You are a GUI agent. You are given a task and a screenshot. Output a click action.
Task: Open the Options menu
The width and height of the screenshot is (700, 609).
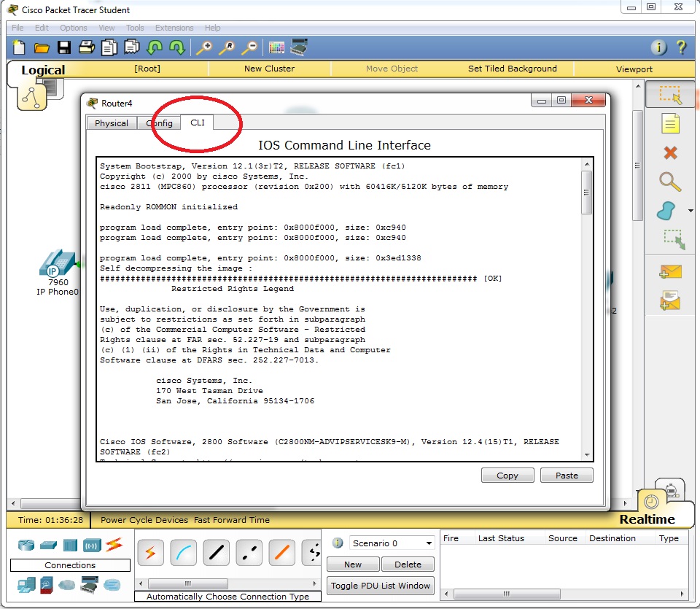pyautogui.click(x=74, y=28)
